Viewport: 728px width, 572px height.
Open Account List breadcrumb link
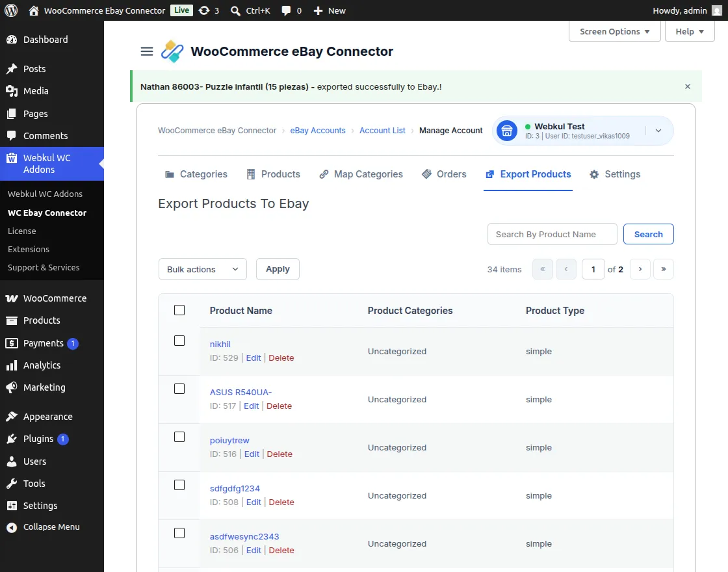(382, 131)
